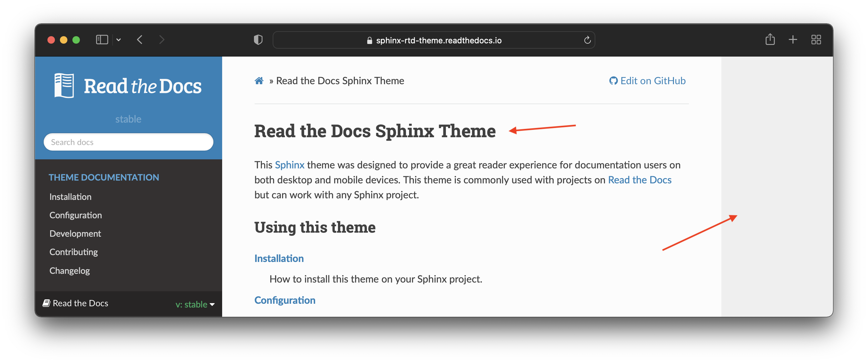Click the home icon in the breadcrumb
Screen dimensions: 868x363
point(259,81)
